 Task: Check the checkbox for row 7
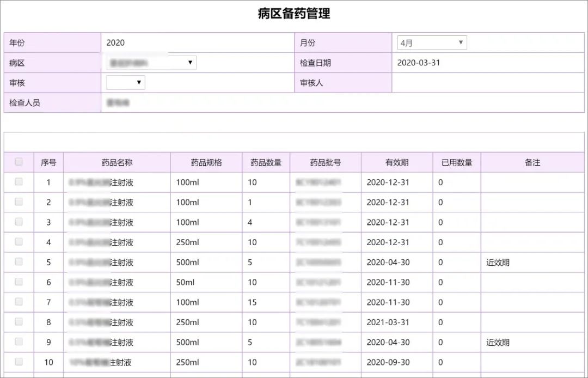19,302
